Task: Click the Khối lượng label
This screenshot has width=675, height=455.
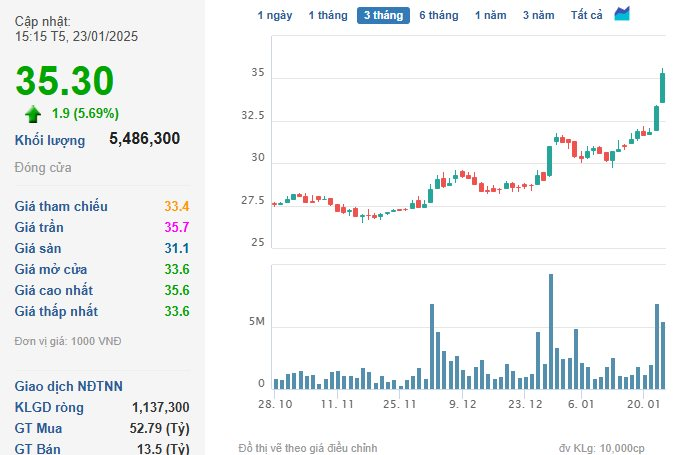Action: click(50, 141)
